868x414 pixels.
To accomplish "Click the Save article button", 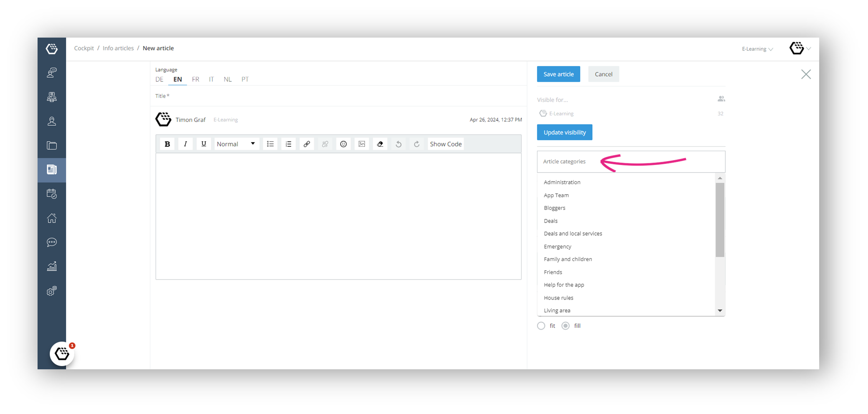I will pyautogui.click(x=558, y=74).
